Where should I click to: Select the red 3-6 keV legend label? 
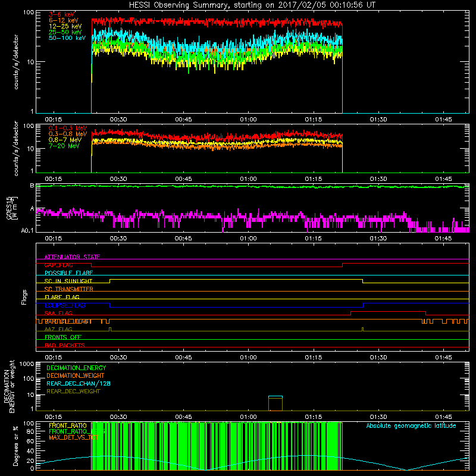62,14
